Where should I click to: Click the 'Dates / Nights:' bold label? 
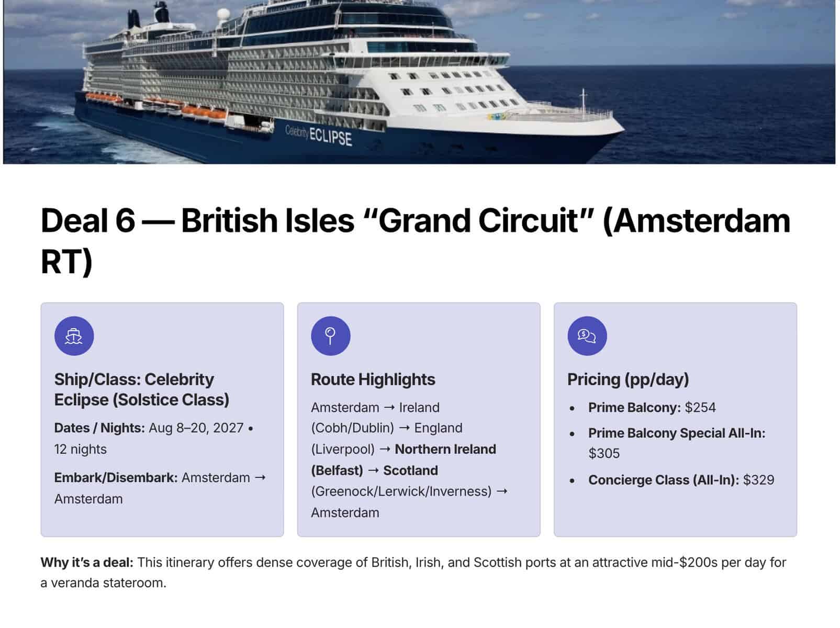99,428
